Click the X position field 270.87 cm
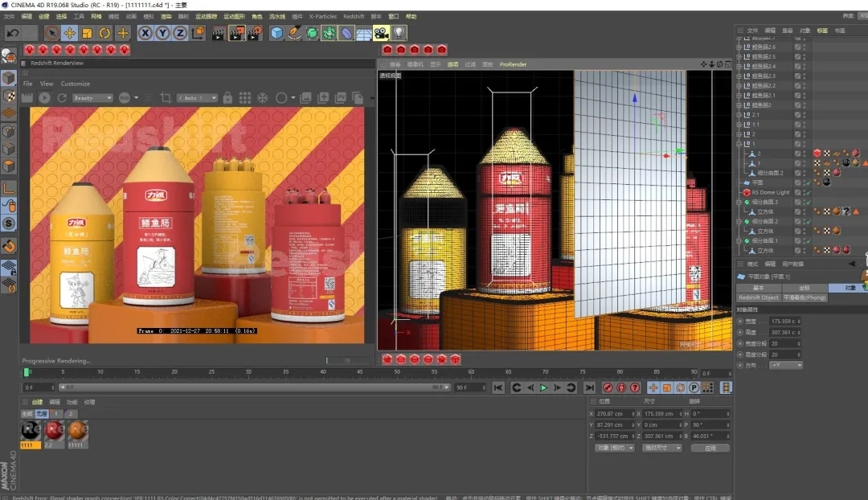Viewport: 868px width, 500px height. [x=614, y=414]
